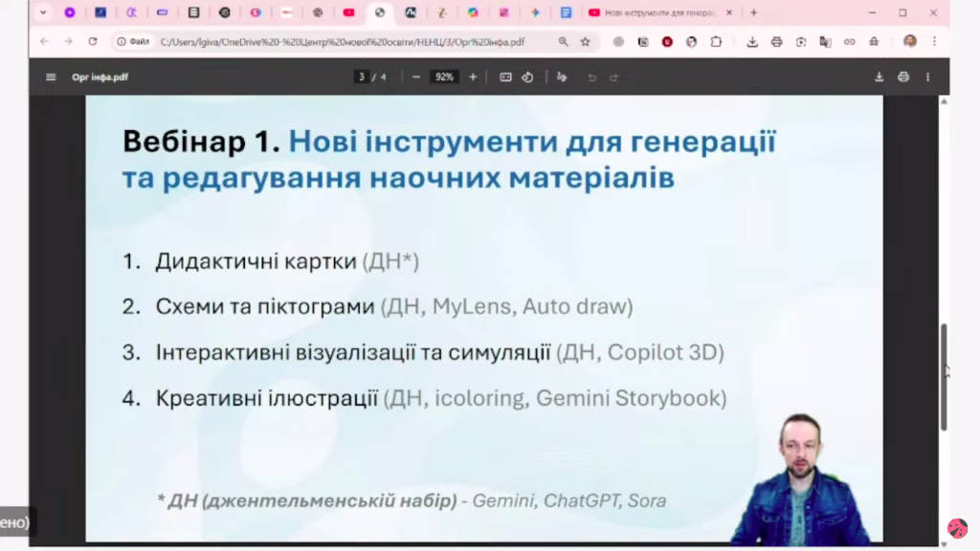
Task: Activate the draw annotation tool
Action: pyautogui.click(x=562, y=77)
